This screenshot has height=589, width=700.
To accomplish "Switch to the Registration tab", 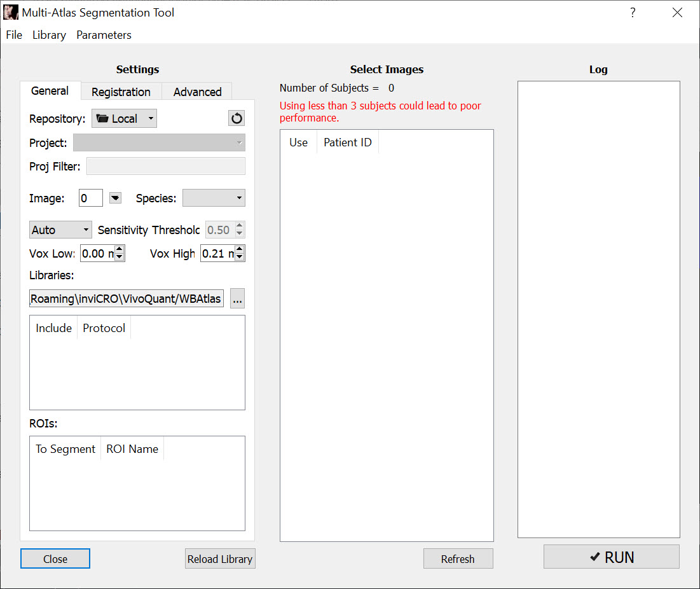I will (121, 92).
